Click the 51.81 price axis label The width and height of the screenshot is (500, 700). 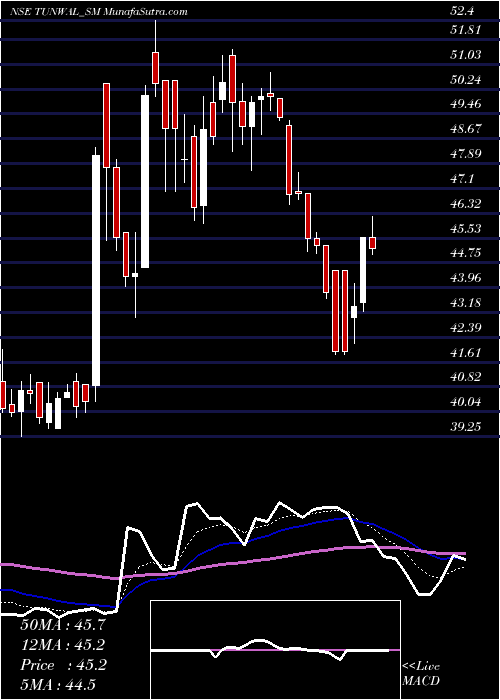coord(467,30)
